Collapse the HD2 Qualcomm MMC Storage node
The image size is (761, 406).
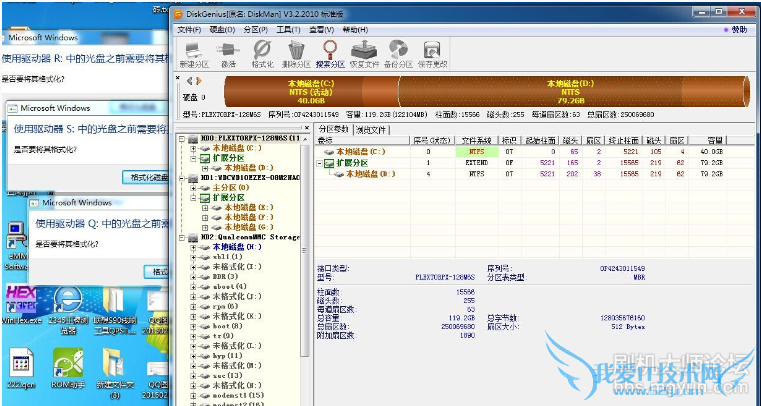coord(181,238)
